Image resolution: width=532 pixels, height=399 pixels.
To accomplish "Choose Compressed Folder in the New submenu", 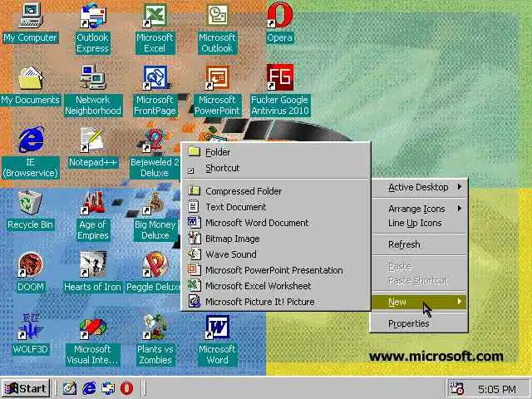I will [276, 191].
